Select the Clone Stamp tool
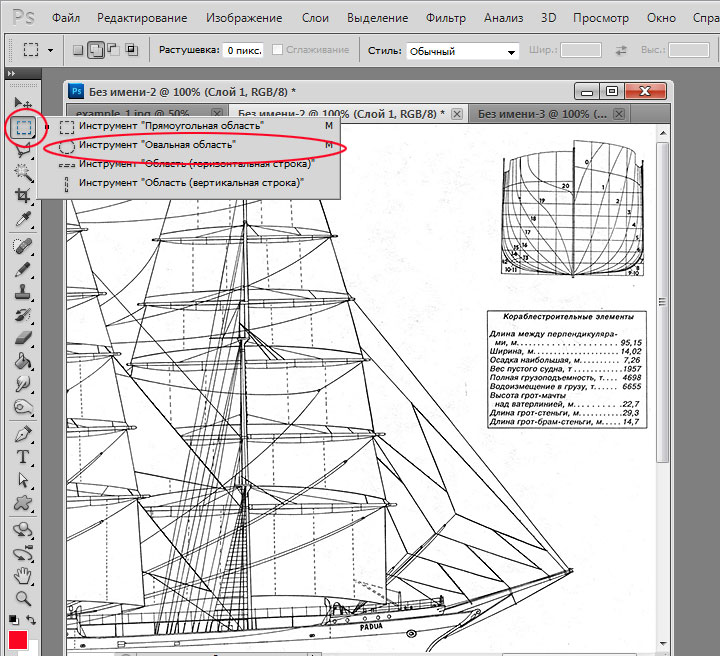Viewport: 720px width, 656px height. point(23,294)
